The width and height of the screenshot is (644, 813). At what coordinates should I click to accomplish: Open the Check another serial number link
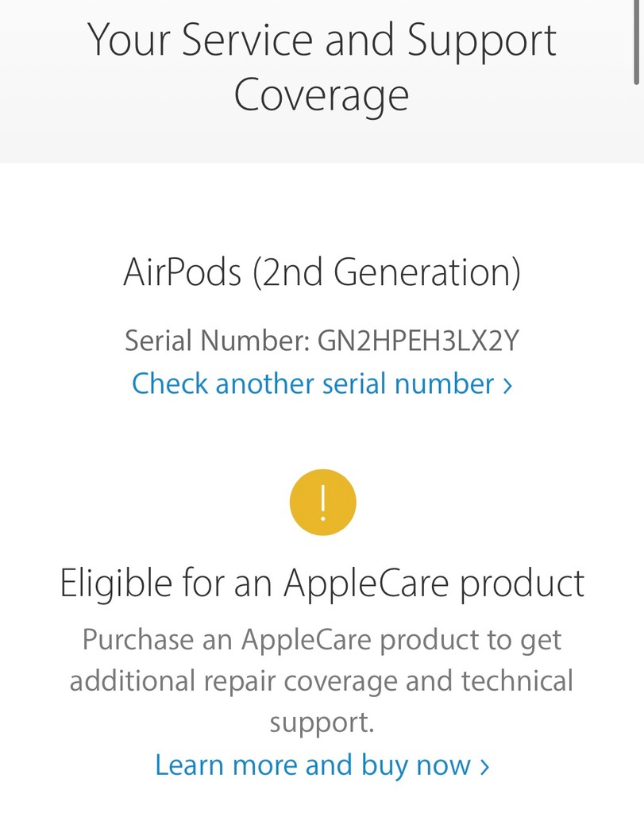[x=313, y=383]
